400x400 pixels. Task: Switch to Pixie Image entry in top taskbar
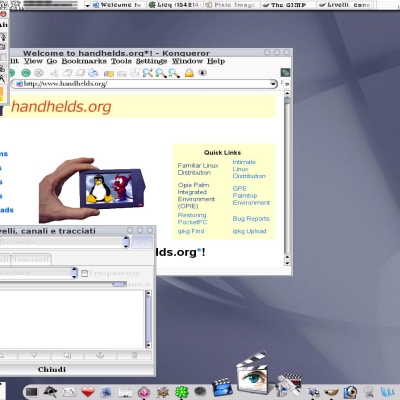coord(231,5)
